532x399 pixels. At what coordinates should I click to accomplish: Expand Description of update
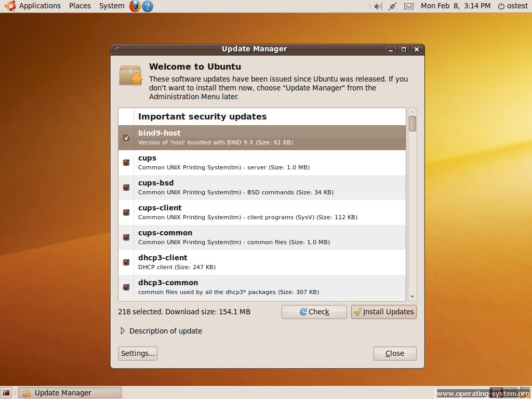tap(123, 331)
